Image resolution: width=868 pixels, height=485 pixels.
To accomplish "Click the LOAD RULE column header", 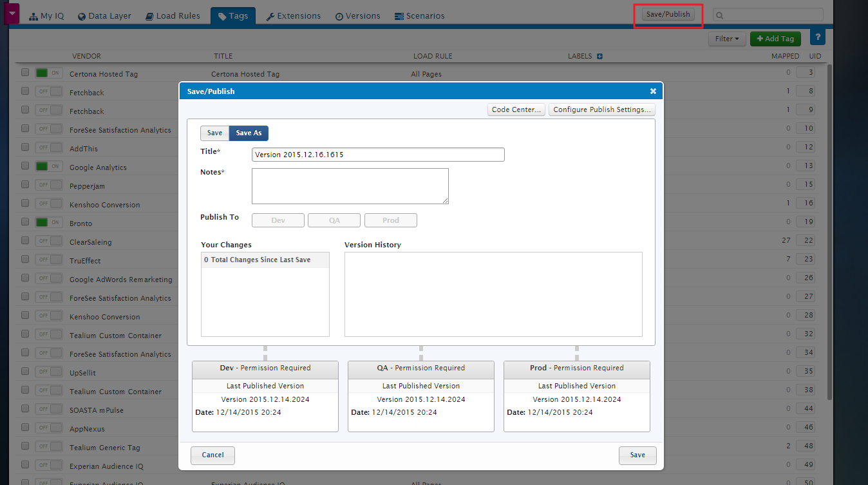I will [x=433, y=56].
